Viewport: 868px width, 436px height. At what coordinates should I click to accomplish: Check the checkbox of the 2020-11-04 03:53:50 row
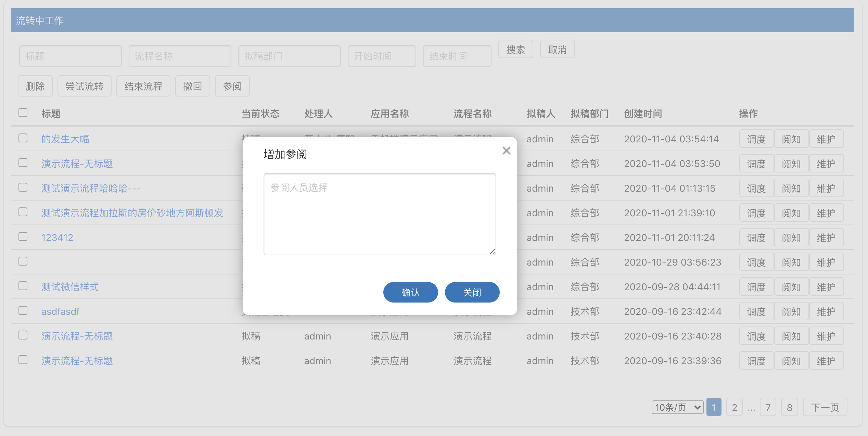pos(23,163)
